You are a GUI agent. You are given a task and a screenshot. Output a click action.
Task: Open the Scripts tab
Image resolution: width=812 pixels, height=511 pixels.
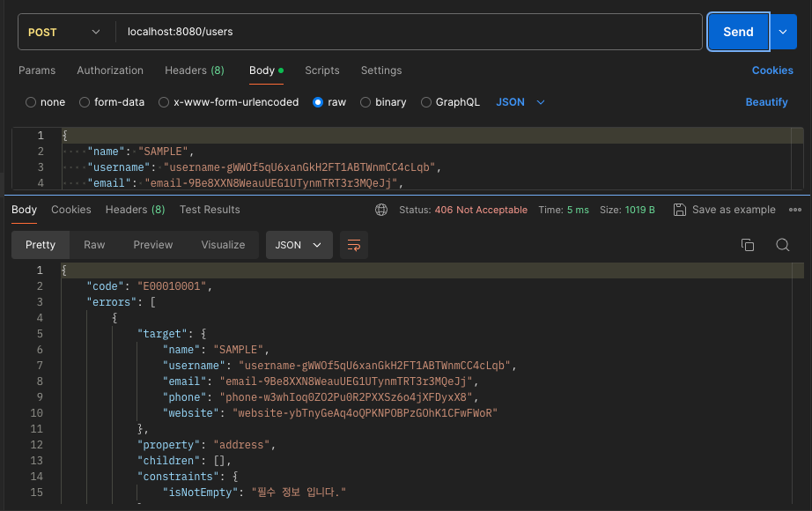click(322, 70)
